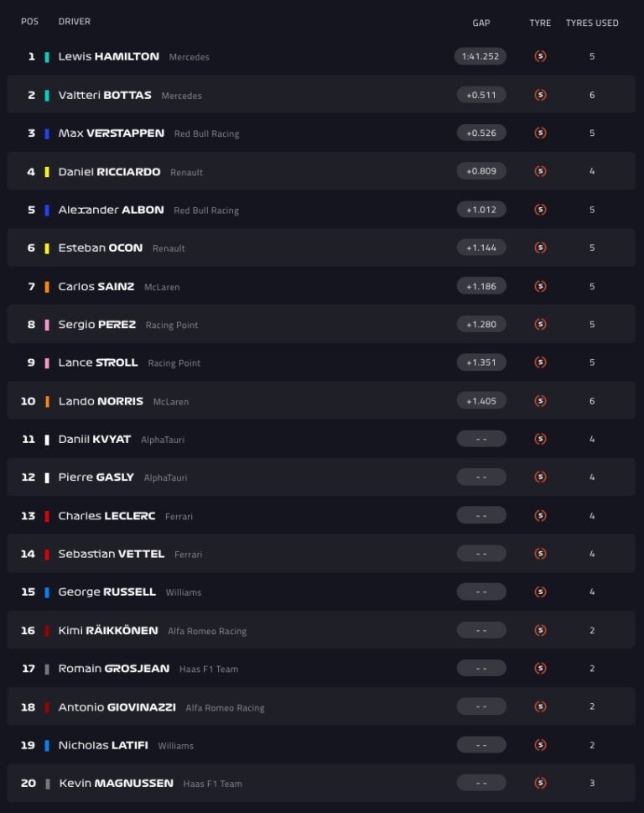Click the soft tyre icon for Bottas
This screenshot has height=813, width=644.
click(x=540, y=95)
